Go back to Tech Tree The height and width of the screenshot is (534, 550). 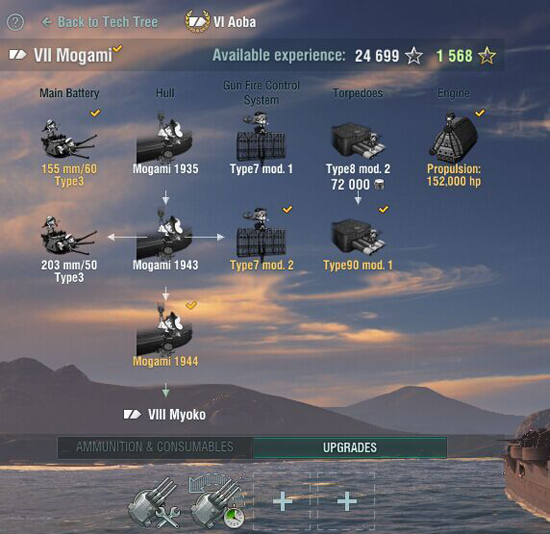click(x=100, y=22)
